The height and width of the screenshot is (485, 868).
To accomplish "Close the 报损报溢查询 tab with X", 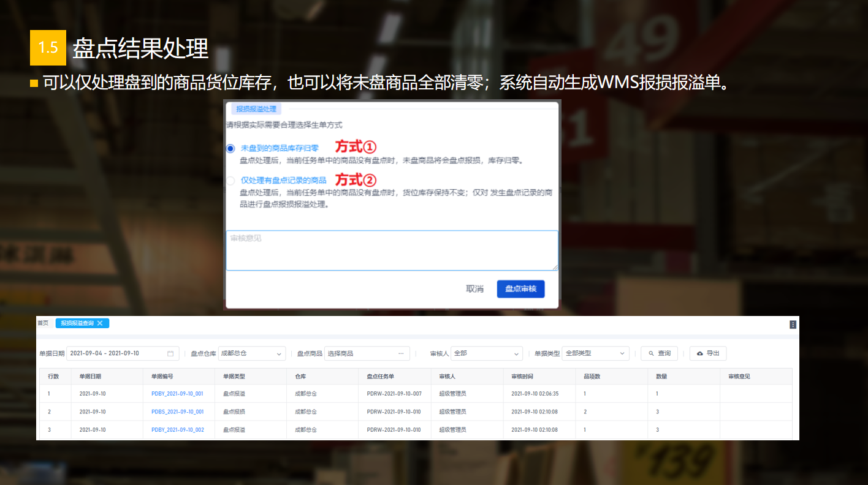I will (x=100, y=323).
